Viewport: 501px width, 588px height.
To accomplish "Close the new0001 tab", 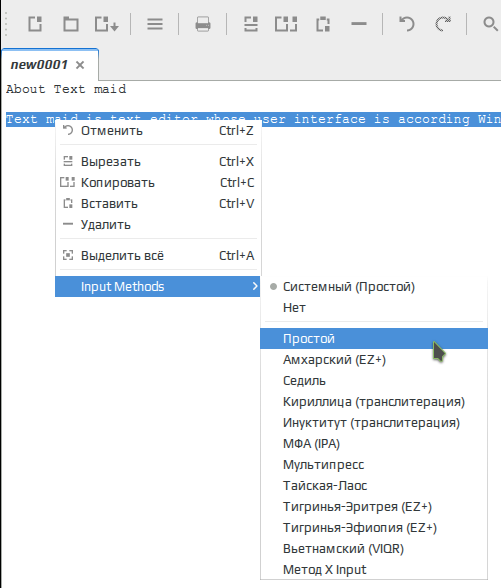I will 80,65.
